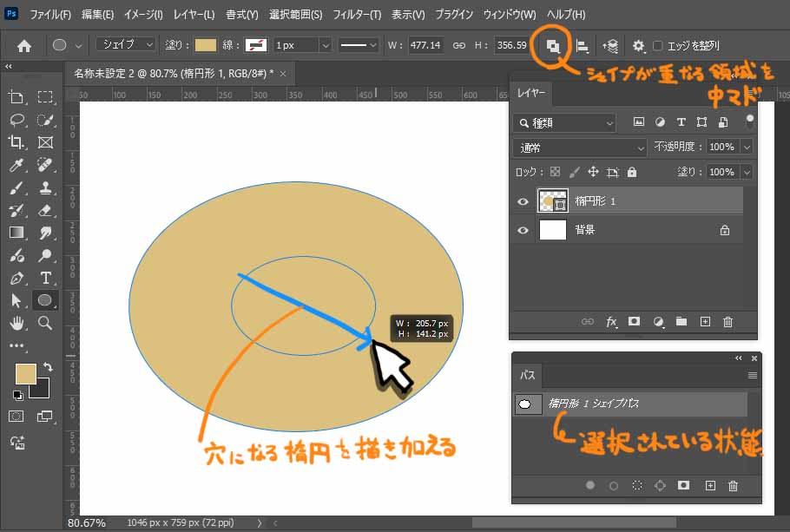
Task: Click the Path operations icon in options bar
Action: pyautogui.click(x=552, y=45)
